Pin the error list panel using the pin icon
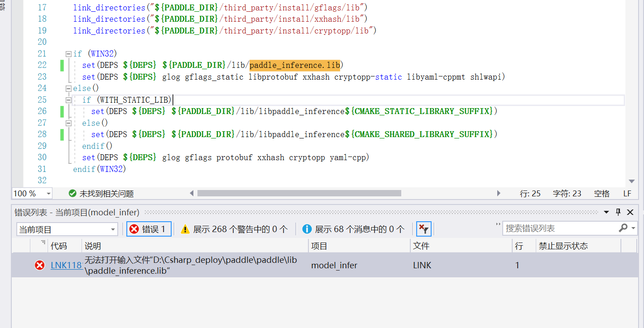 (618, 212)
